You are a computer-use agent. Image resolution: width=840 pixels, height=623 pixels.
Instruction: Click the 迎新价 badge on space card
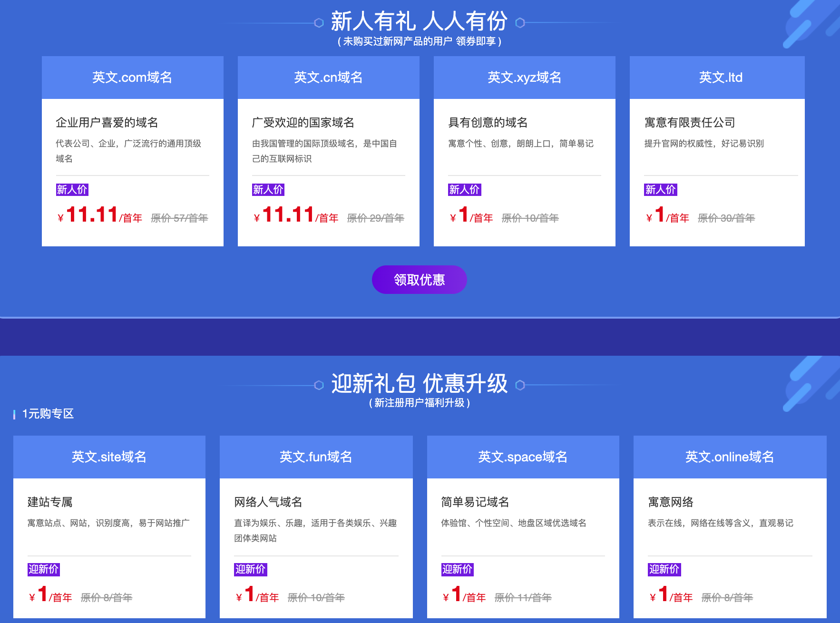(458, 569)
